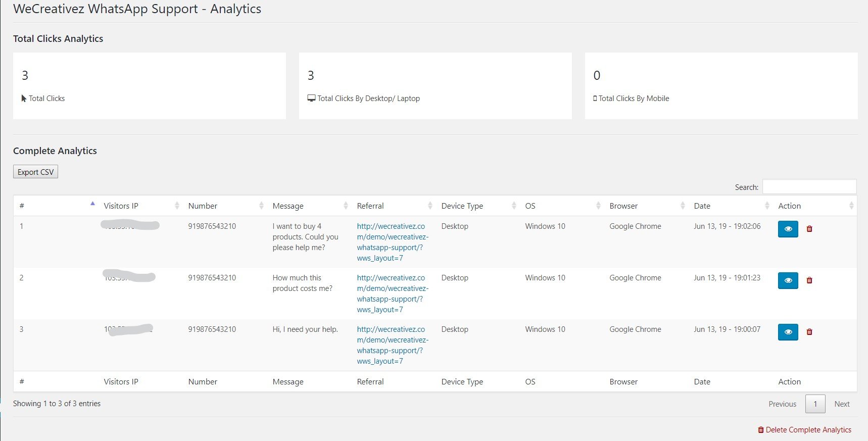Select page 1 in pagination
Image resolution: width=868 pixels, height=441 pixels.
coord(815,404)
